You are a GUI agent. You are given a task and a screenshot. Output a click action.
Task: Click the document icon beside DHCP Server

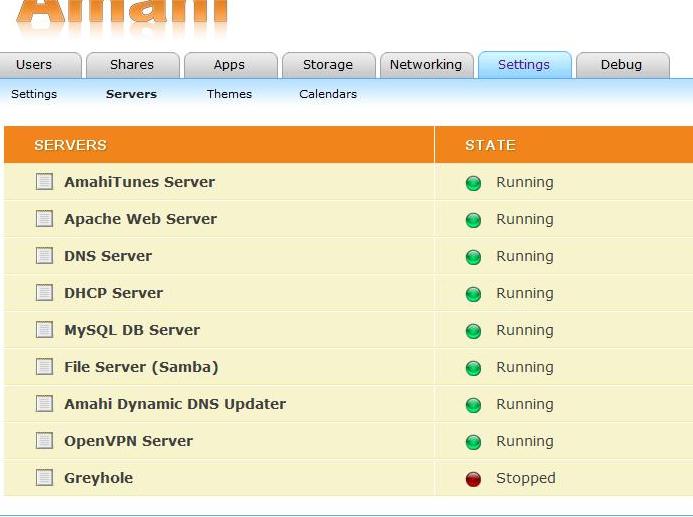coord(44,293)
